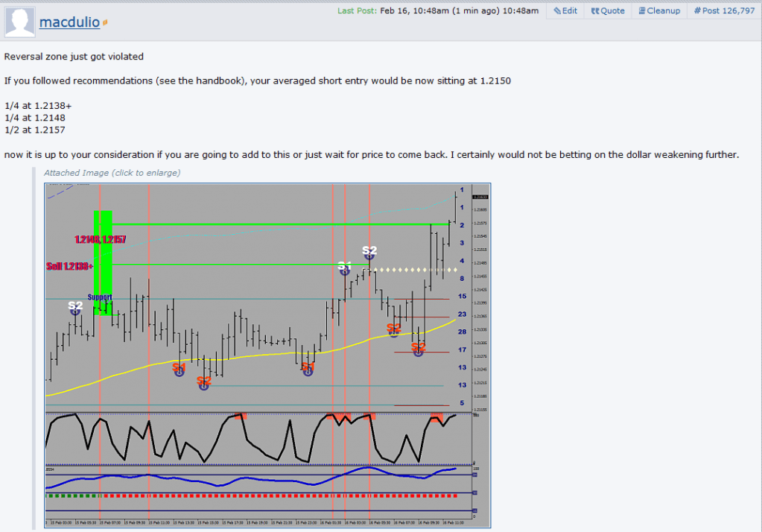Screen dimensions: 762x532
Task: Click macdulio's blank avatar picture
Action: pos(19,22)
